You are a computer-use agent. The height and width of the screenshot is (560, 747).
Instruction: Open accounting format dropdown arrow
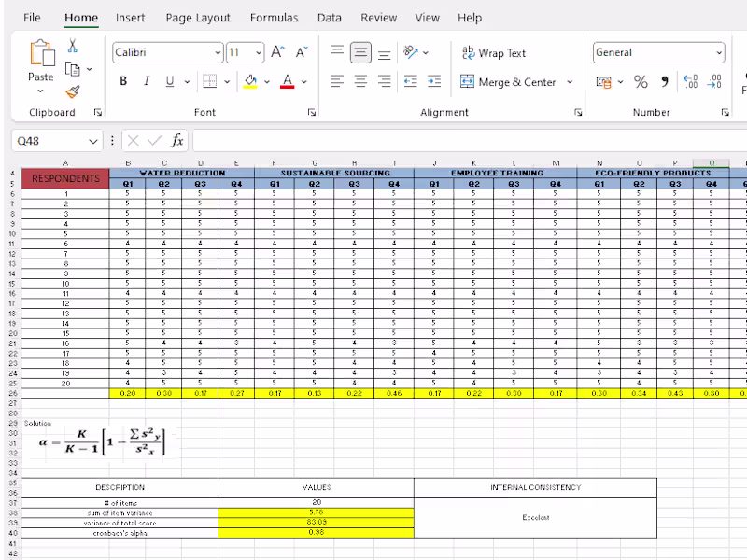click(x=620, y=82)
